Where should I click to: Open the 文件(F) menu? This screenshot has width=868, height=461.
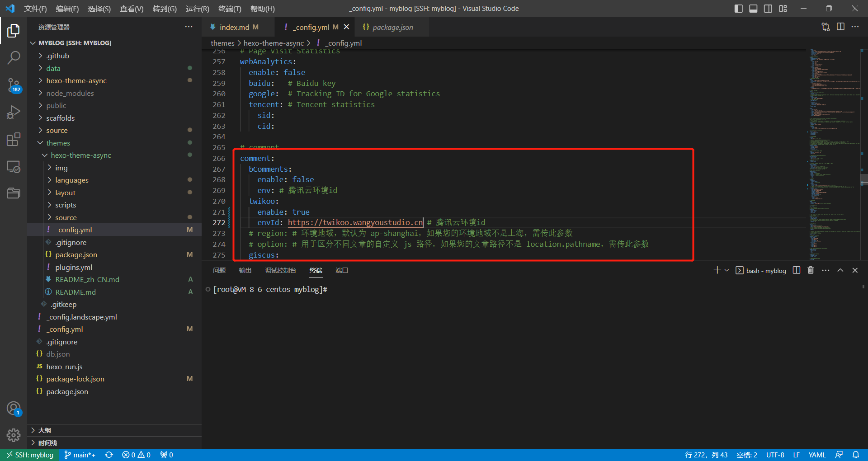(x=35, y=9)
